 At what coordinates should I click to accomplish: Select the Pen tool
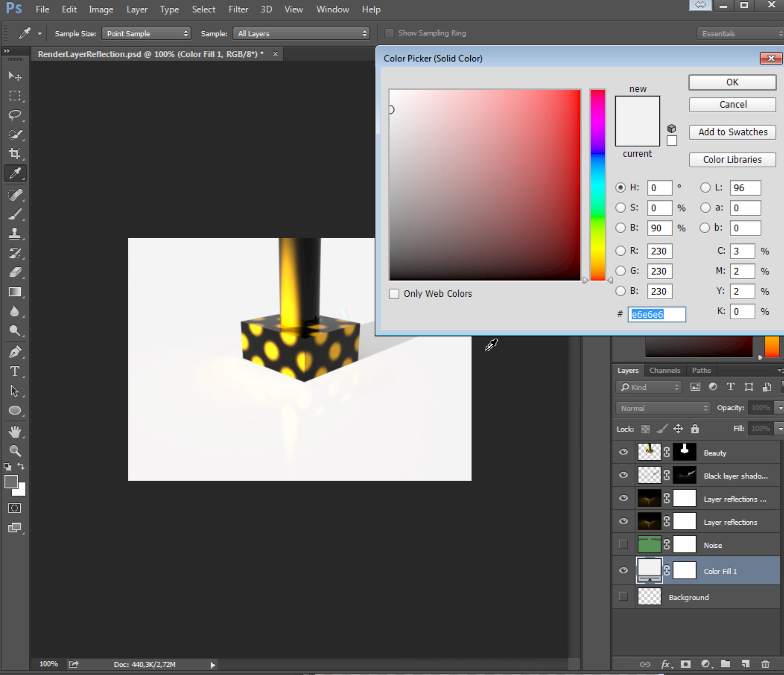click(15, 352)
